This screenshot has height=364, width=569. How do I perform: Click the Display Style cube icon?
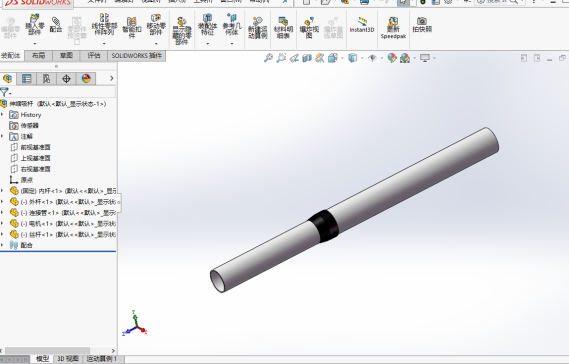(352, 58)
